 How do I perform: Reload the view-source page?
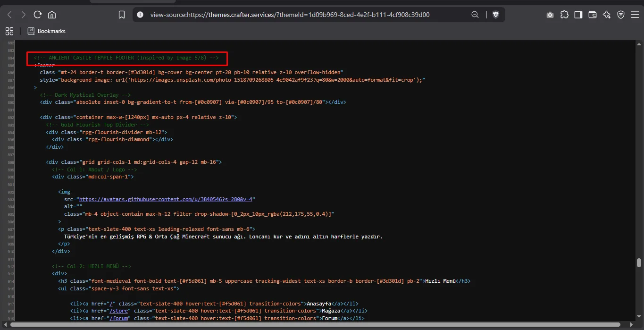38,15
